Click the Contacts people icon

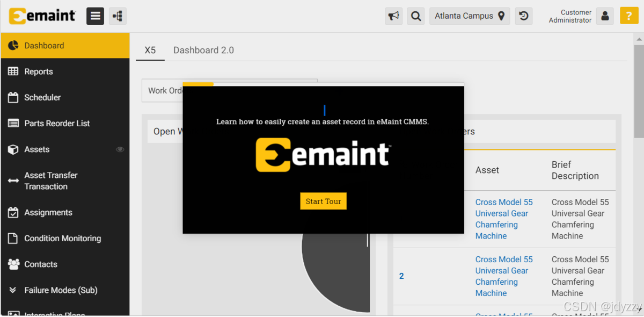coord(13,264)
